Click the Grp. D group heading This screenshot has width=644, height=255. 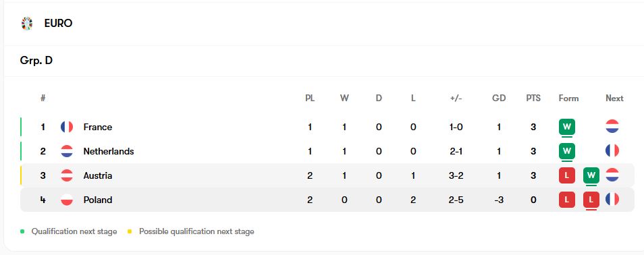click(x=36, y=61)
